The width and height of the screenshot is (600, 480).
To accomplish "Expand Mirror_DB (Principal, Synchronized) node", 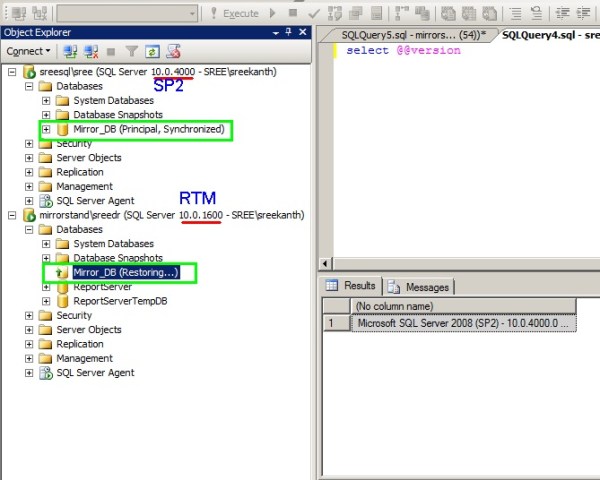I will 46,130.
